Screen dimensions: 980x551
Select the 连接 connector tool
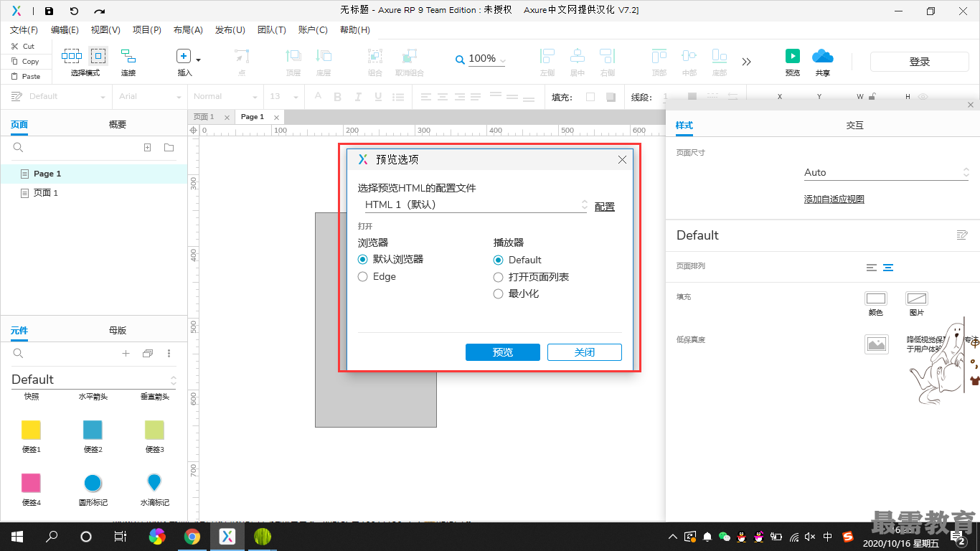128,56
